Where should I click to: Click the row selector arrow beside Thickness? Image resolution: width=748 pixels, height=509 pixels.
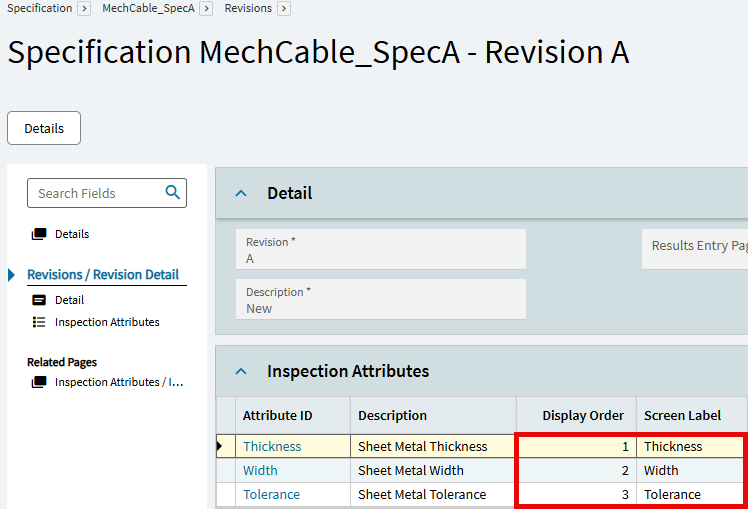tap(222, 447)
